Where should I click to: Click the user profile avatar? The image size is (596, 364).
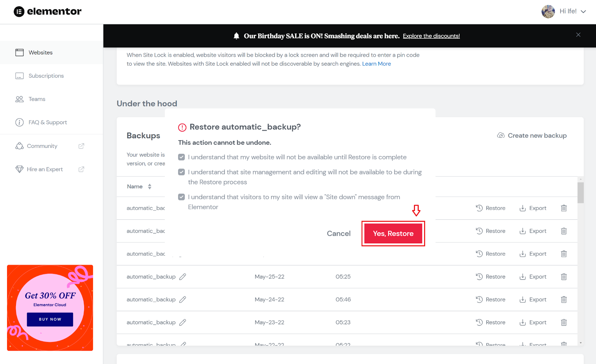(x=548, y=12)
